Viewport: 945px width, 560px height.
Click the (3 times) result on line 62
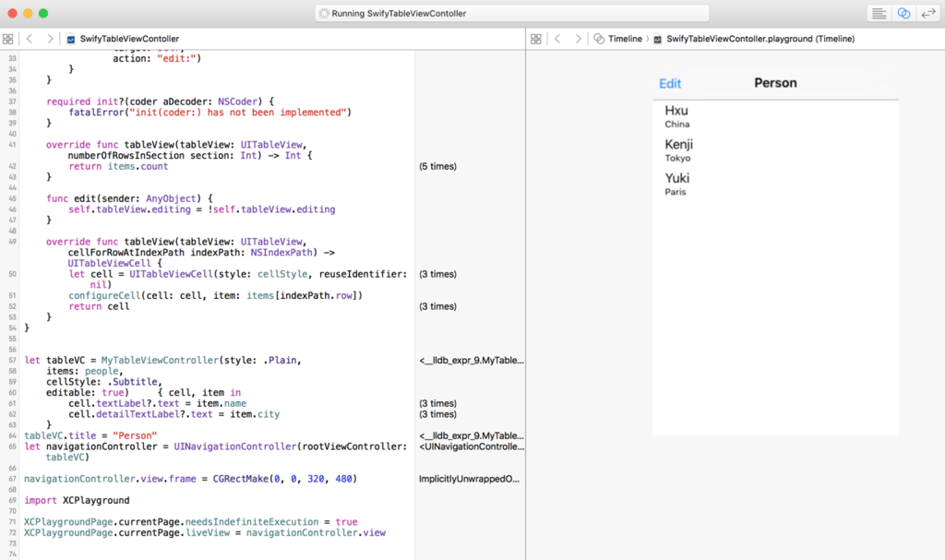(437, 415)
